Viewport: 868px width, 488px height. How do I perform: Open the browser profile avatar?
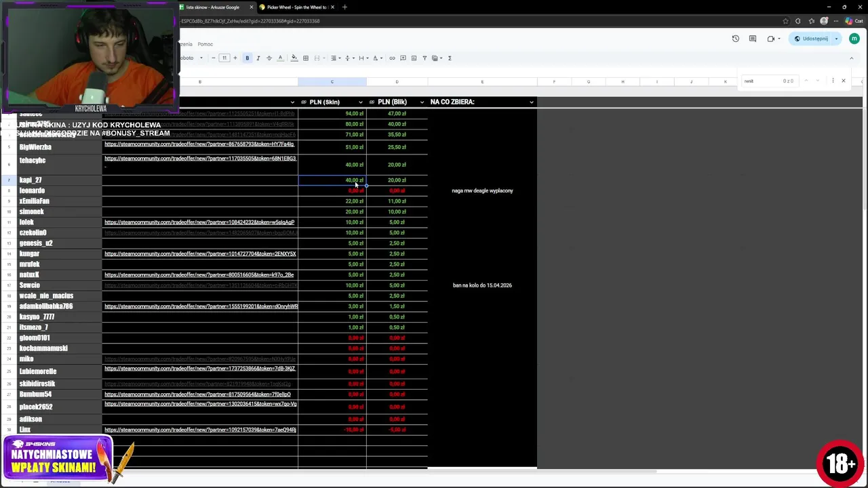(x=823, y=21)
